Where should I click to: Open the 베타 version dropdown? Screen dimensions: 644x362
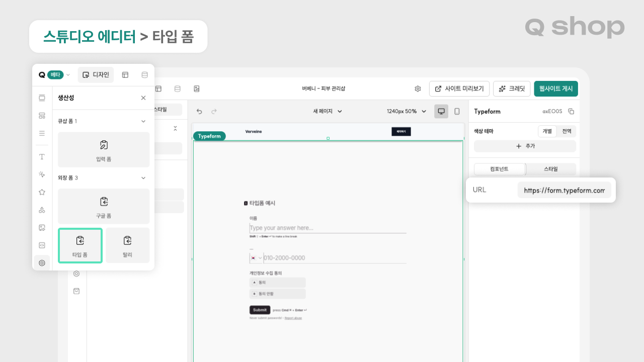tap(59, 75)
